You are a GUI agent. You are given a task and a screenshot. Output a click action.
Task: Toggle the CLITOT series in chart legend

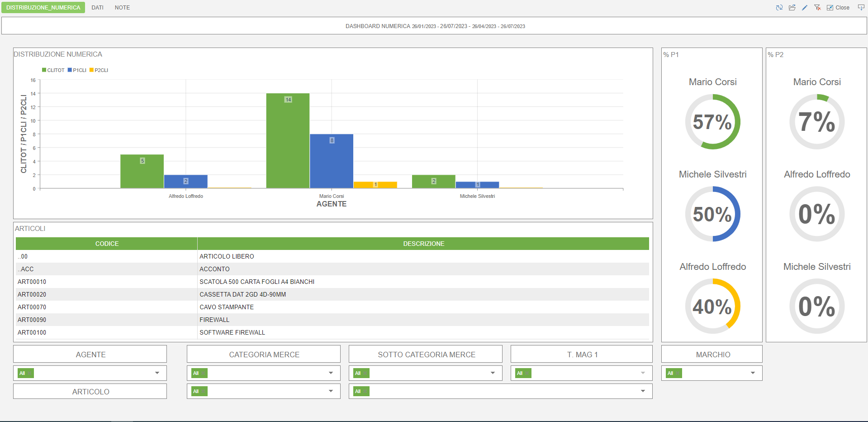point(53,70)
